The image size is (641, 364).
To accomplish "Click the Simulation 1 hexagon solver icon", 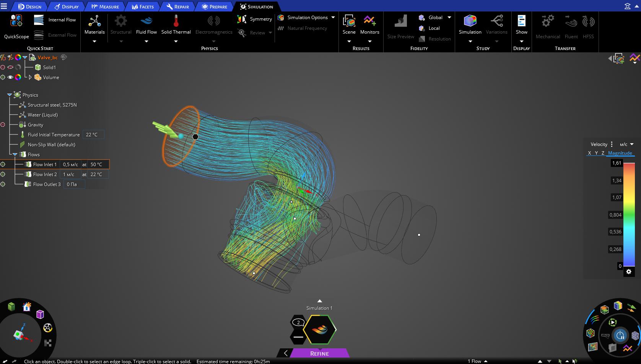I will pos(320,329).
